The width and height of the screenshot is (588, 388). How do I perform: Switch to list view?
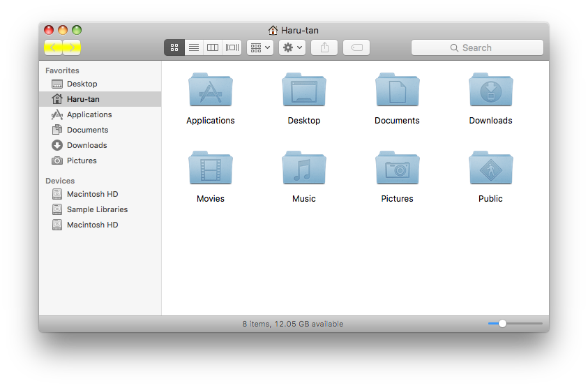194,47
